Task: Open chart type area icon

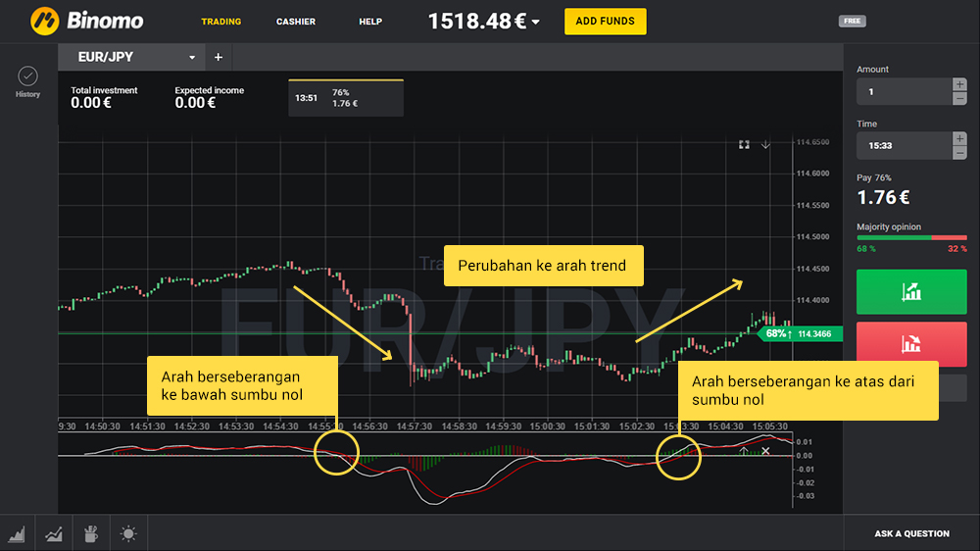Action: tap(17, 533)
